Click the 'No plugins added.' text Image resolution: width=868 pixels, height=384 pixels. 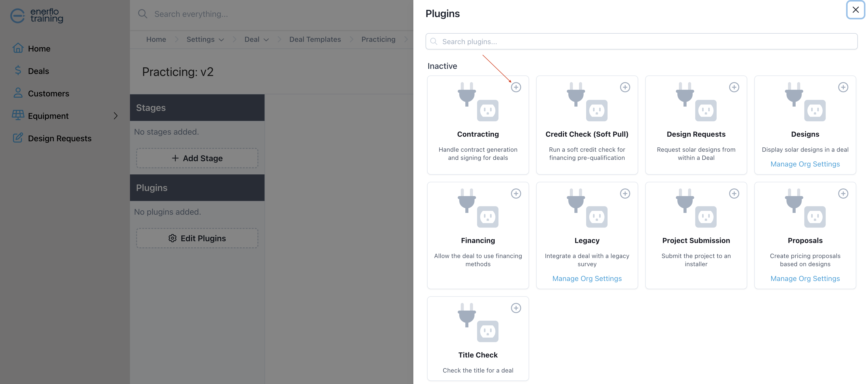pyautogui.click(x=167, y=212)
